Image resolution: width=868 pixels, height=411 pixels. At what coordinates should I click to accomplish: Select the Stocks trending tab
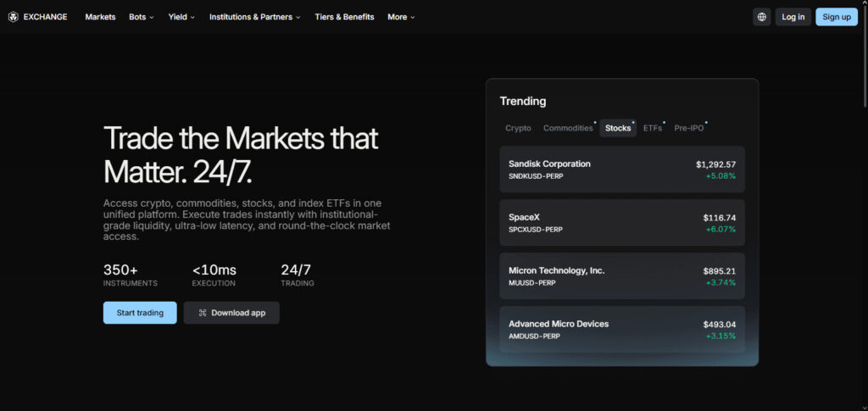(618, 128)
